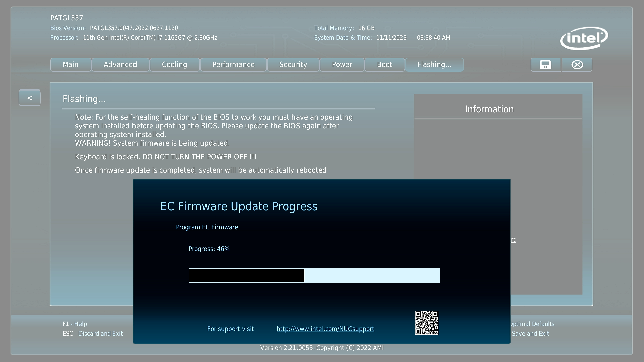The height and width of the screenshot is (362, 644).
Task: Click the save floppy disk icon
Action: click(x=545, y=65)
